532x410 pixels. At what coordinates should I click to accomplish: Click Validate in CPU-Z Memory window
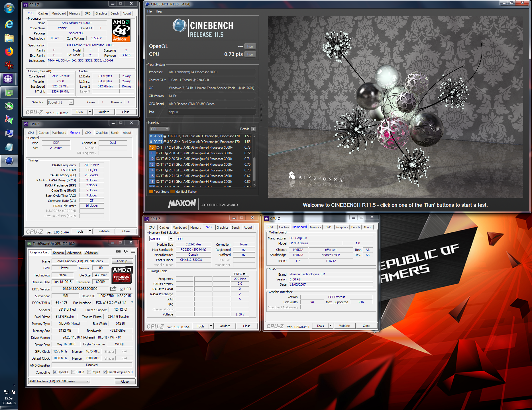[104, 231]
